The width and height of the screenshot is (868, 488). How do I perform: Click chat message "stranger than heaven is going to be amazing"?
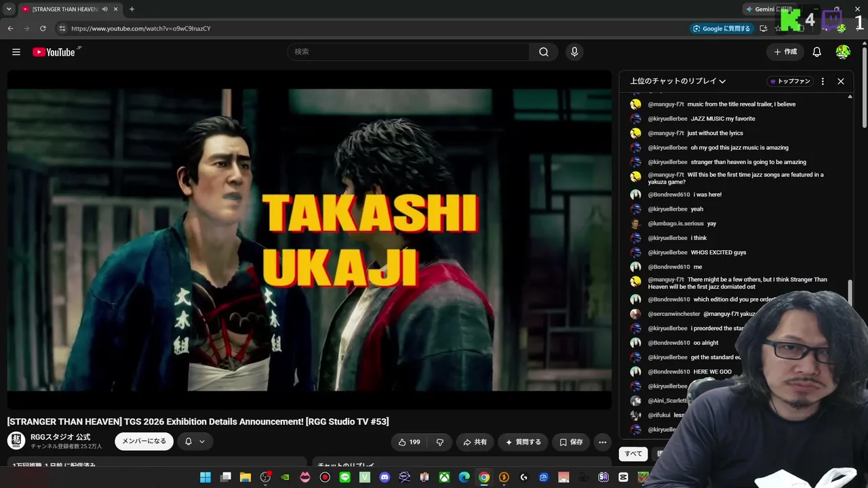pyautogui.click(x=749, y=163)
